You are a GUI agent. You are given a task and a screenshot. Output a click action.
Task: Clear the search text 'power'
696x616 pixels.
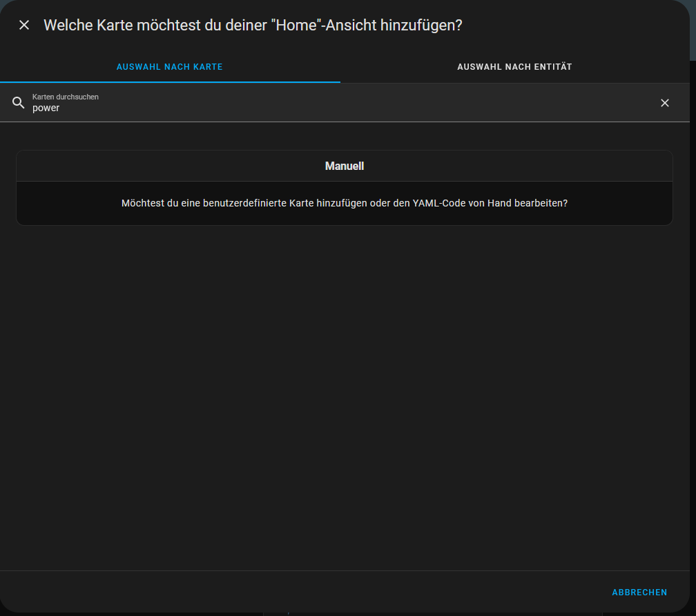tap(664, 103)
